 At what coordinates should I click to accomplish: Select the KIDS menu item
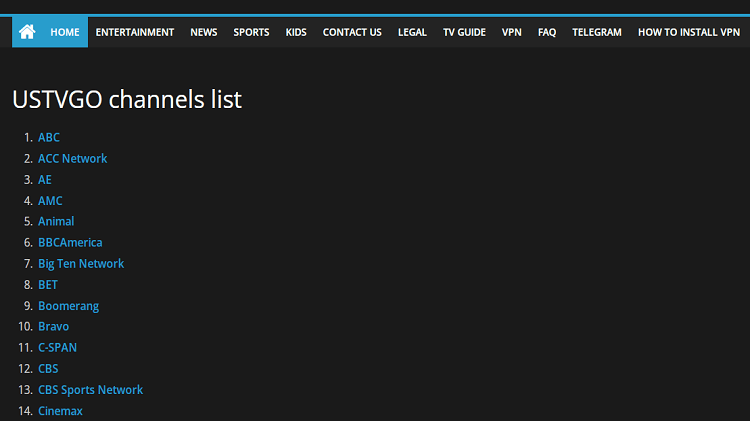(296, 32)
